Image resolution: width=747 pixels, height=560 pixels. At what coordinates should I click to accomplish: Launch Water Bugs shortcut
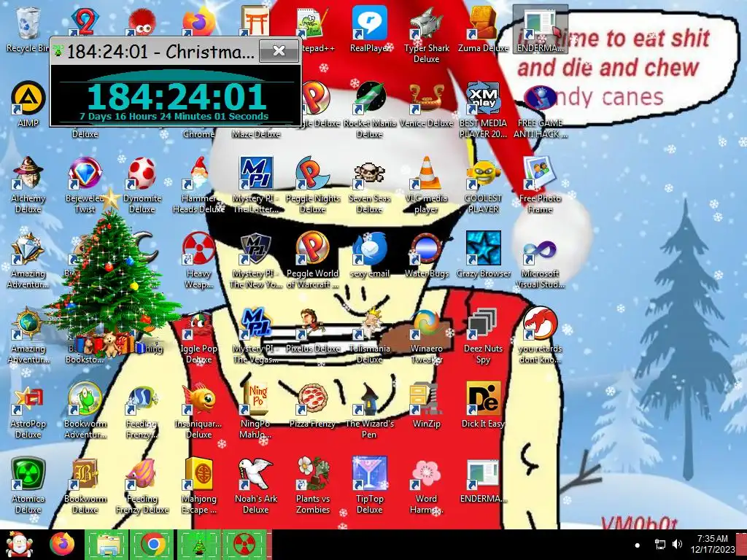tap(426, 255)
